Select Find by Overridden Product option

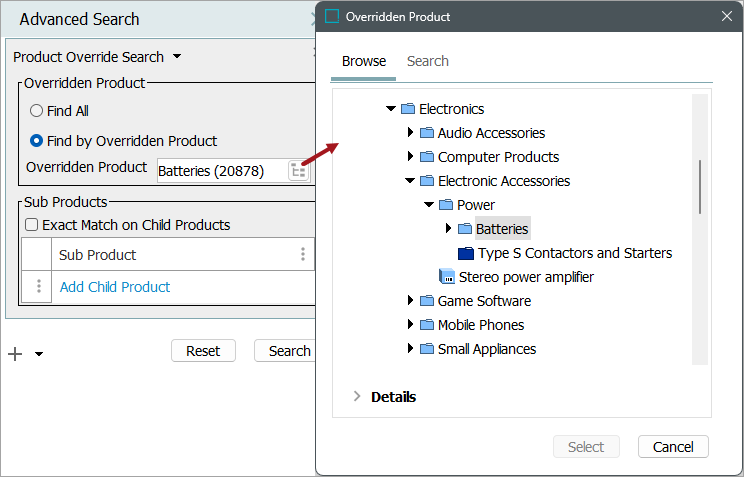point(36,141)
